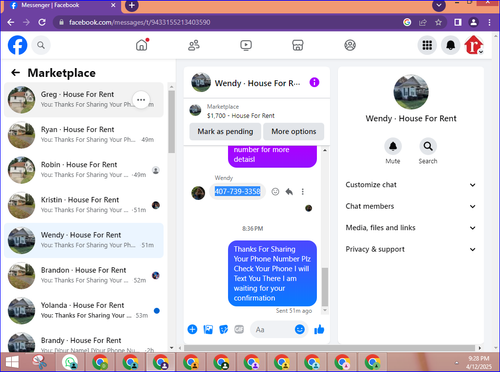Screen dimensions: 500x372
Task: Open the Facebook logo home link
Action: coord(17,45)
